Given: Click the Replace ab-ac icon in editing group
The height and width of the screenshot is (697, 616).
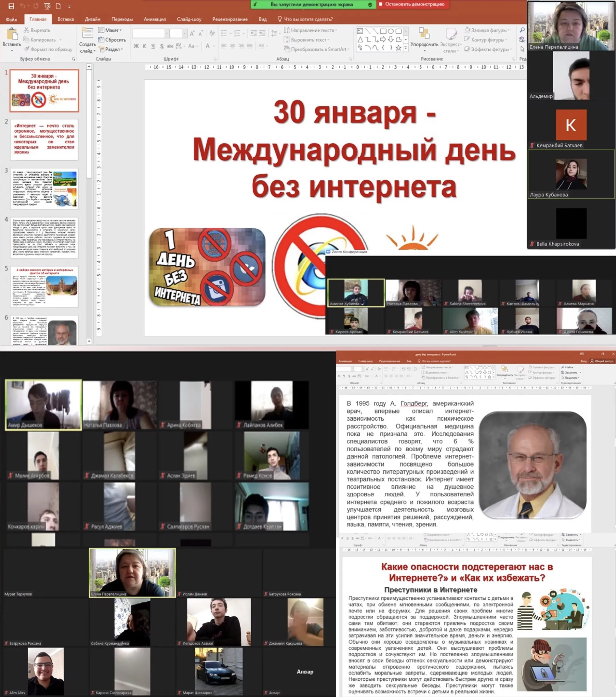Looking at the screenshot, I should click(522, 39).
